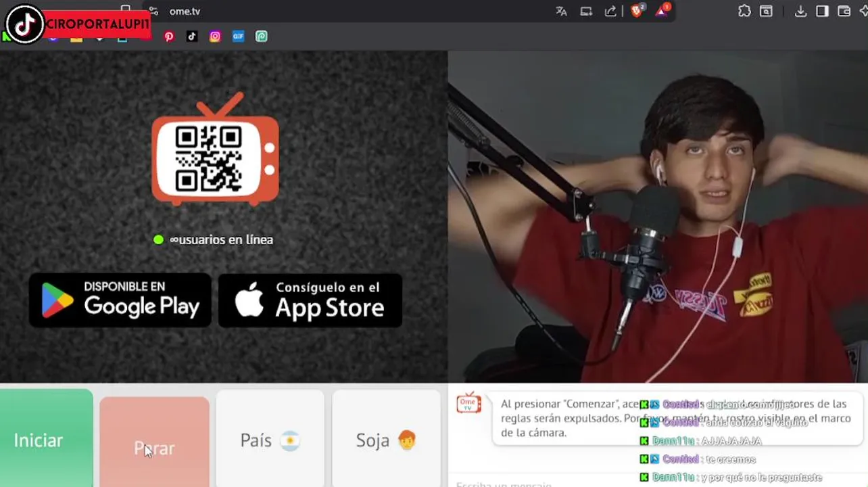Click the red Parar button
Screen dimensions: 868x487
(154, 442)
